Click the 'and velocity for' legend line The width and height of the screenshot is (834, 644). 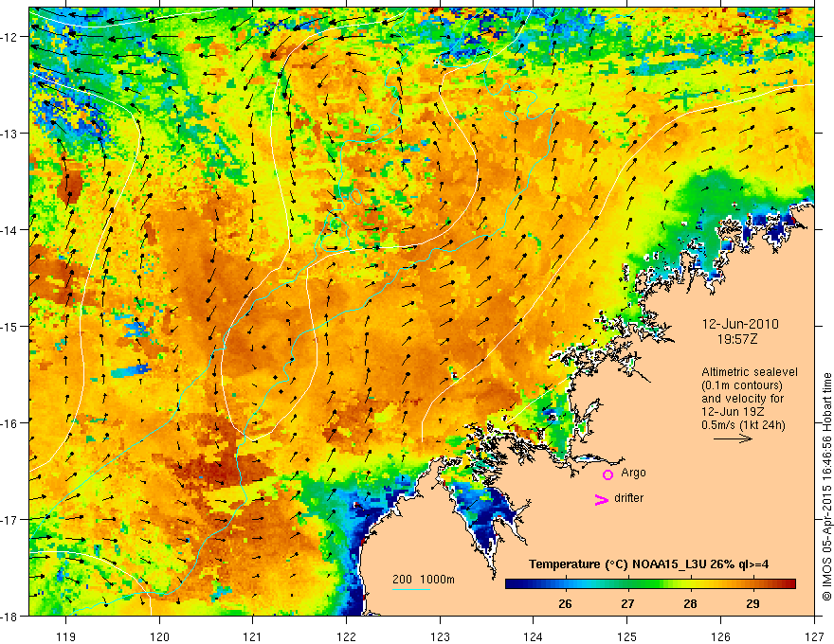742,399
